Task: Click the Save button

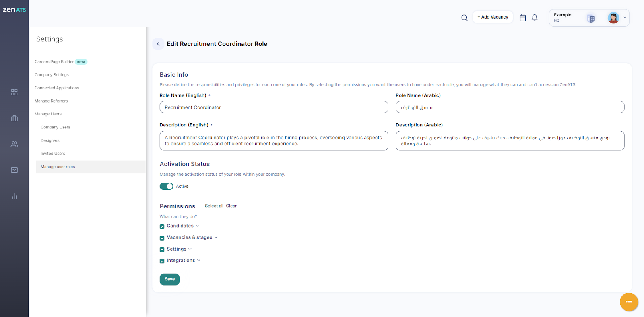Action: [169, 279]
